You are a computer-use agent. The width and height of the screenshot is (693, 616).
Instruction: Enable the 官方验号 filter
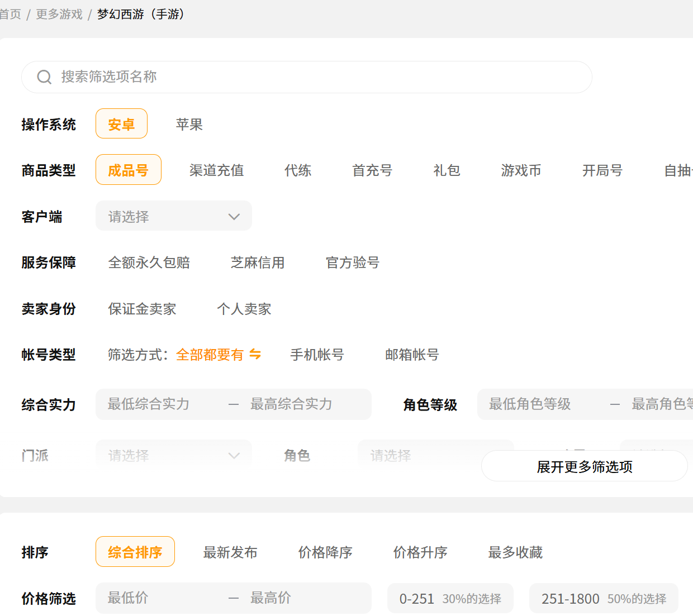353,262
